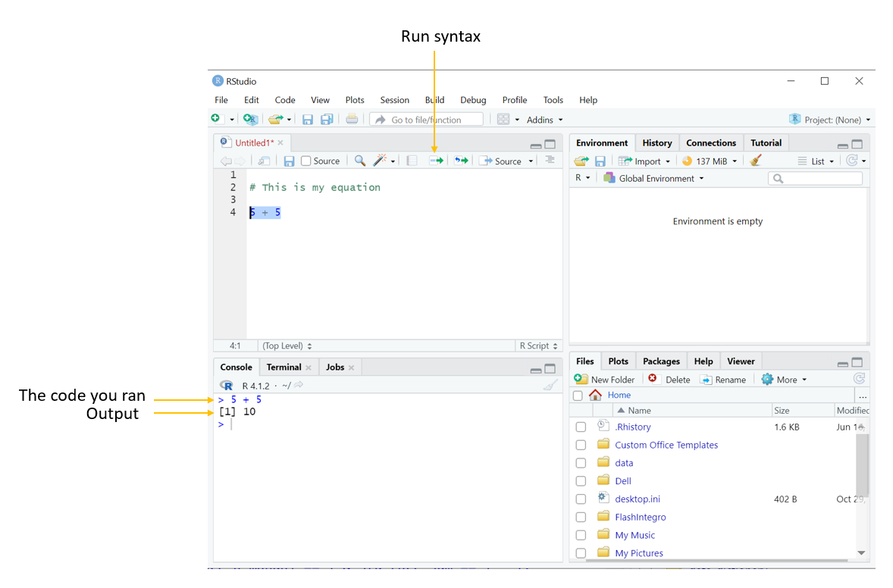Print the current file
The image size is (893, 588).
(352, 119)
